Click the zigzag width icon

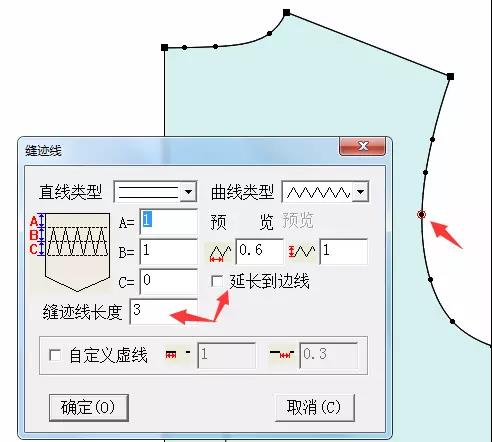(220, 253)
